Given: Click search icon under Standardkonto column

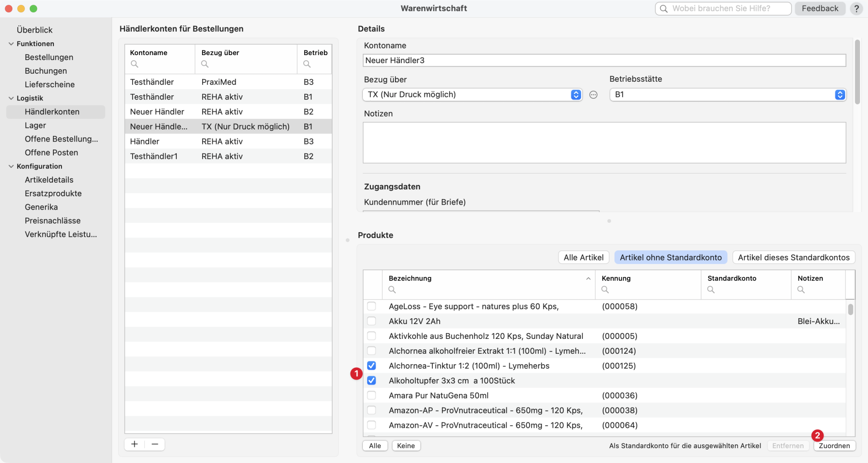Looking at the screenshot, I should click(711, 289).
